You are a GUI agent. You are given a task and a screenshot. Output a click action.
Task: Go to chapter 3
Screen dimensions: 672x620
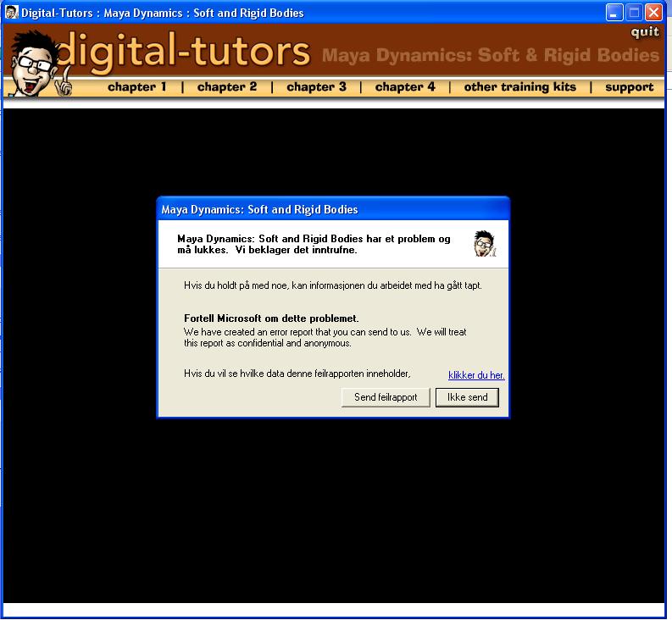pyautogui.click(x=316, y=87)
